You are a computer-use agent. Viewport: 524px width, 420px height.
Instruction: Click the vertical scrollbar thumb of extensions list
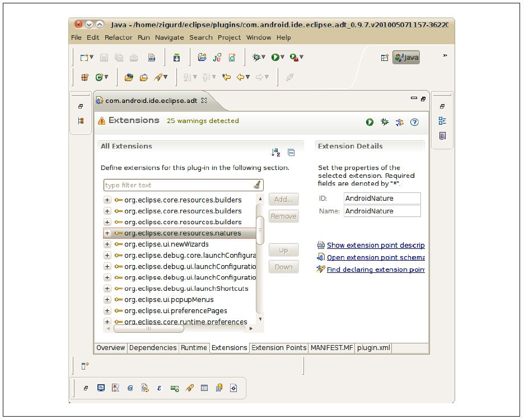point(260,230)
